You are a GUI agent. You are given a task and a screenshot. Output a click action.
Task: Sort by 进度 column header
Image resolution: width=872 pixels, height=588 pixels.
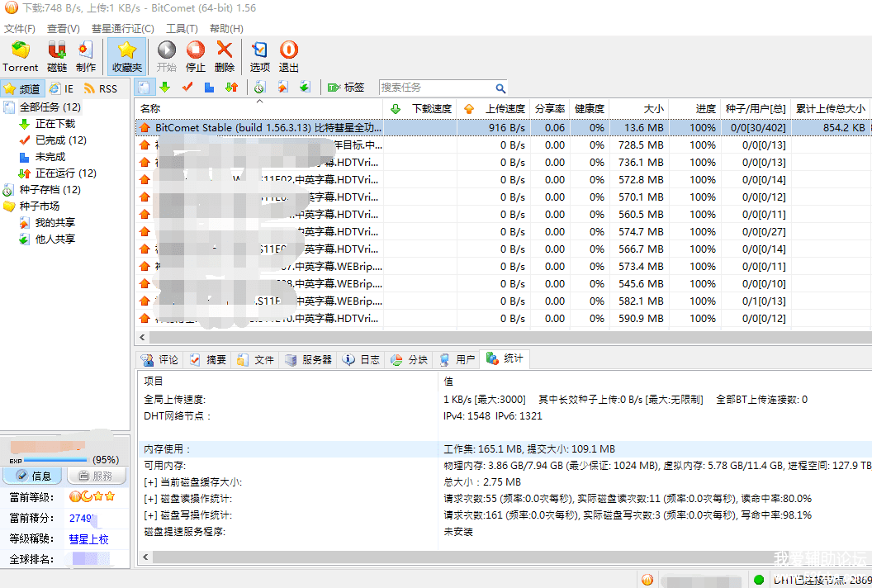[695, 109]
